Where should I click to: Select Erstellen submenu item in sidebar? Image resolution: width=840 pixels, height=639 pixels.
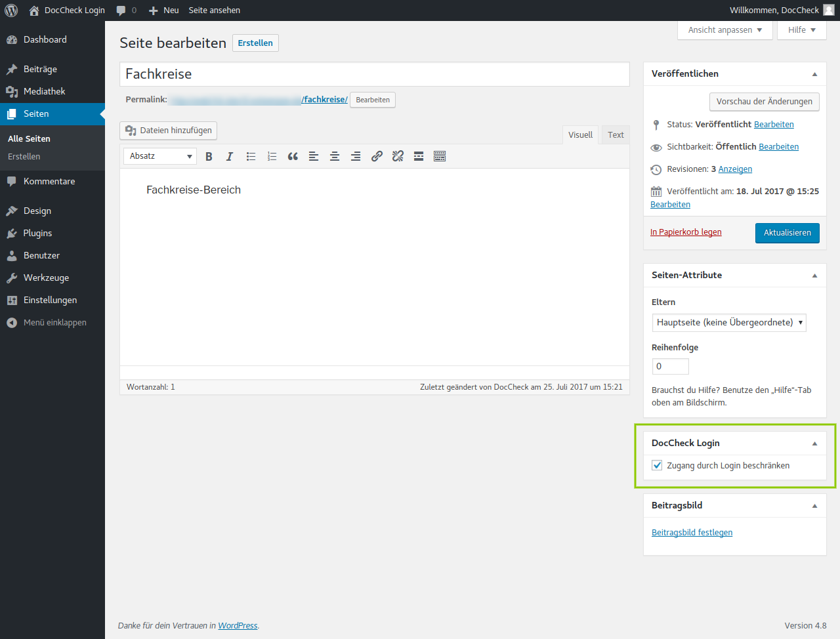24,157
